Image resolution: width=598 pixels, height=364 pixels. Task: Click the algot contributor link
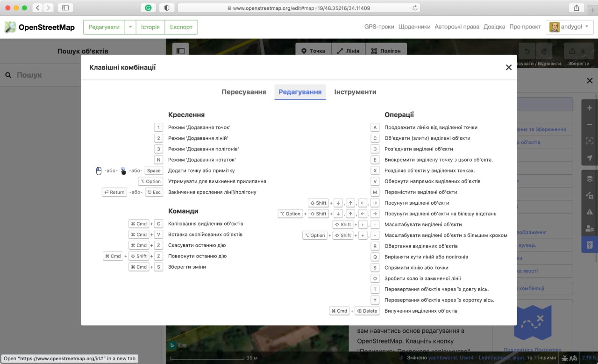tap(519, 358)
